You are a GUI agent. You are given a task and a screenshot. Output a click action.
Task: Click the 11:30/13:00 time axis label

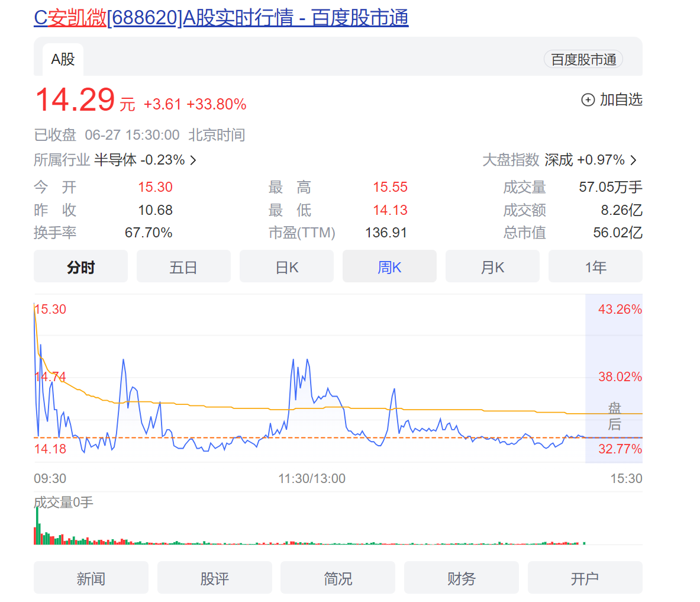click(x=312, y=479)
